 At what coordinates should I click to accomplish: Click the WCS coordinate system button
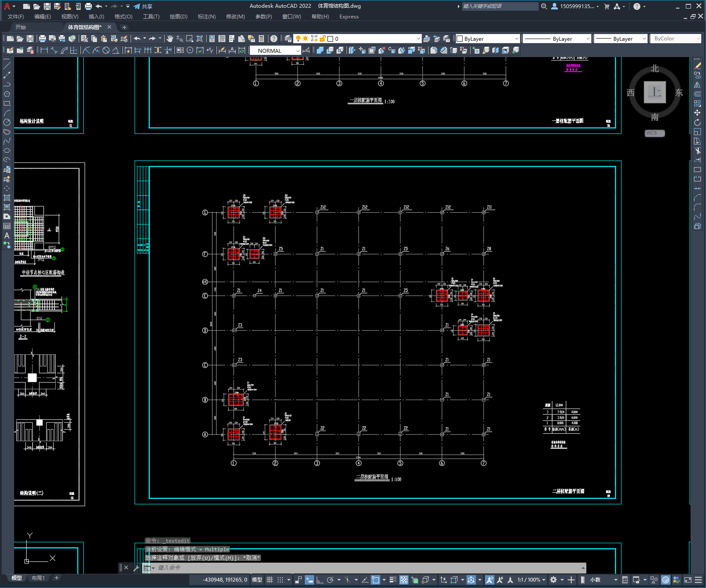(x=654, y=133)
